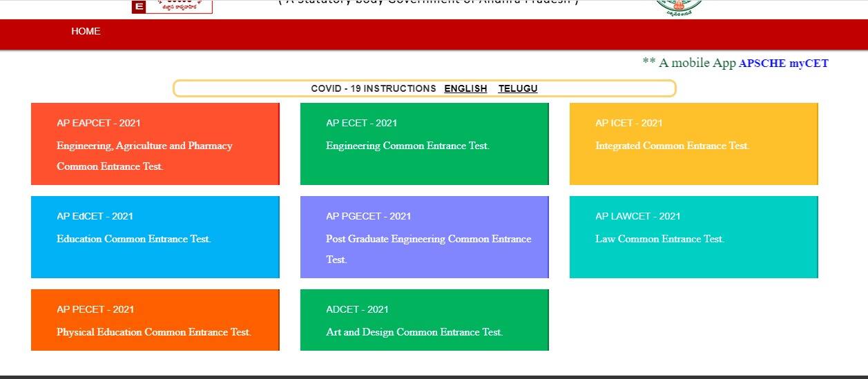
Task: Select the ADCET - 2021 heading
Action: (x=357, y=309)
